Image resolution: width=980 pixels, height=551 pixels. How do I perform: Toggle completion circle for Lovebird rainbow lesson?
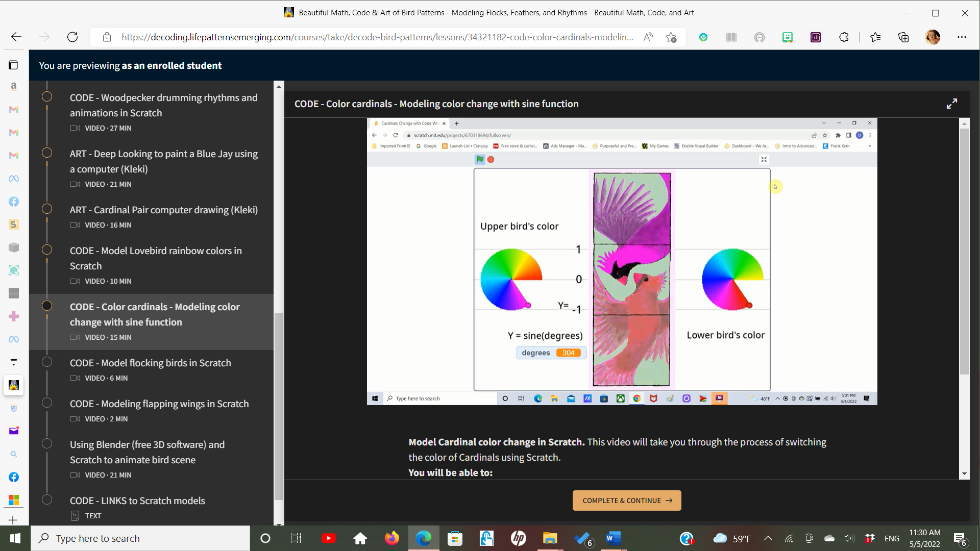(x=47, y=249)
